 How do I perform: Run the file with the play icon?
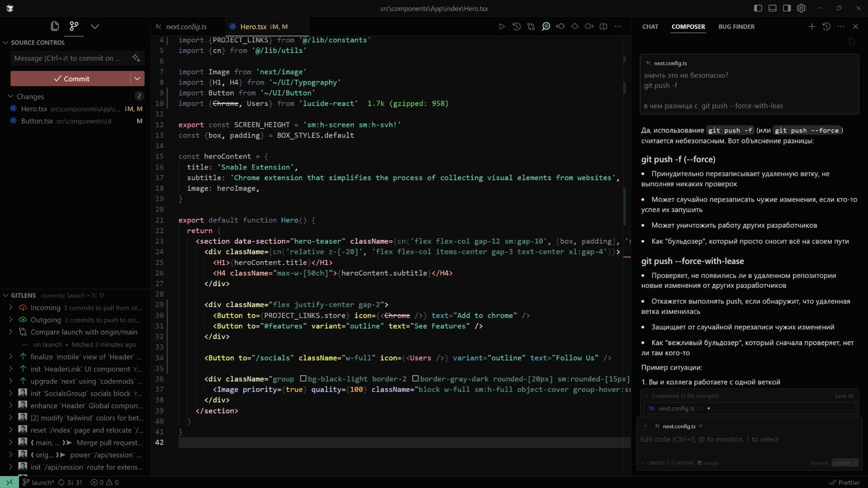coord(502,26)
